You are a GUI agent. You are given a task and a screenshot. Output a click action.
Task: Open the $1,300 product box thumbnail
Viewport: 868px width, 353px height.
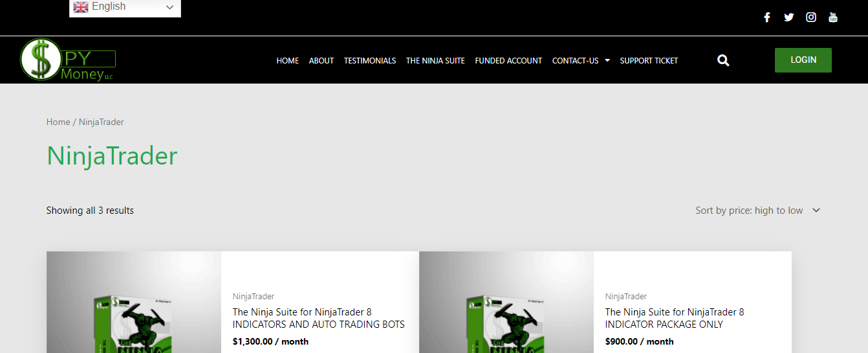(x=134, y=302)
